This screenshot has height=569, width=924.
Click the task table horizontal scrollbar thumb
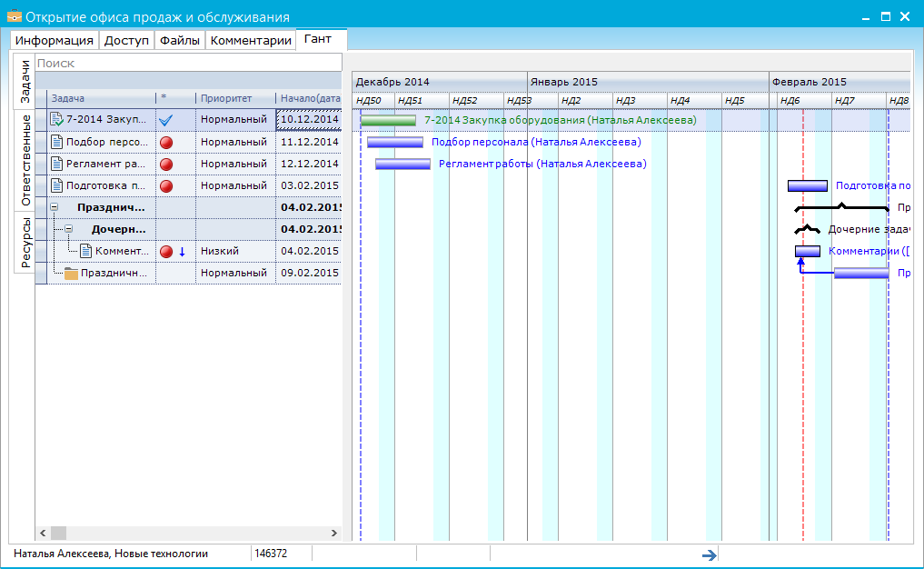[x=58, y=533]
